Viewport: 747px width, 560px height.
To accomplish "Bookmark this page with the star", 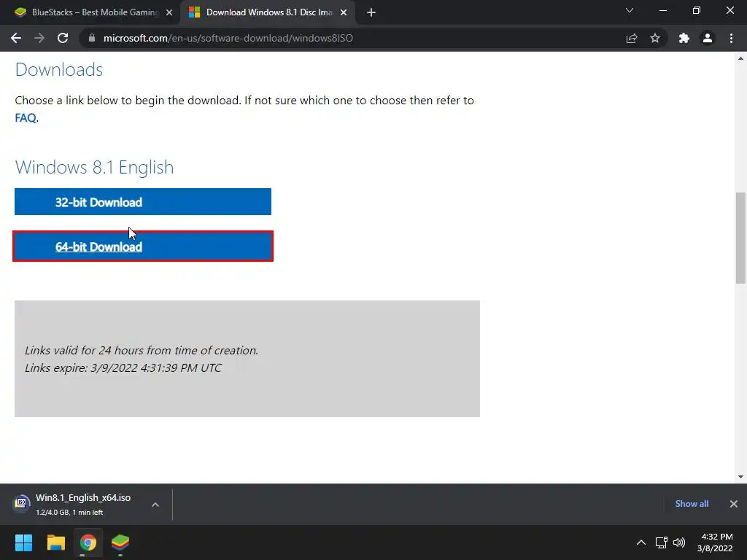I will [655, 38].
